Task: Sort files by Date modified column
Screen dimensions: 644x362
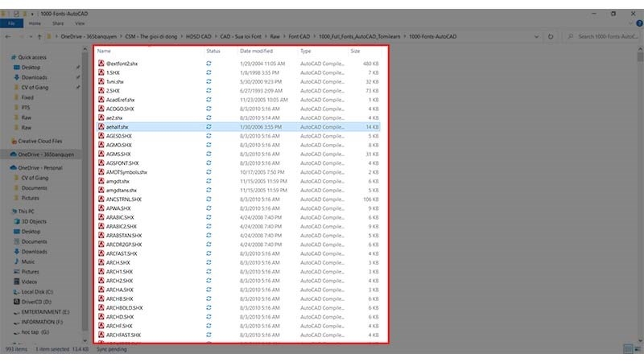Action: pos(256,51)
